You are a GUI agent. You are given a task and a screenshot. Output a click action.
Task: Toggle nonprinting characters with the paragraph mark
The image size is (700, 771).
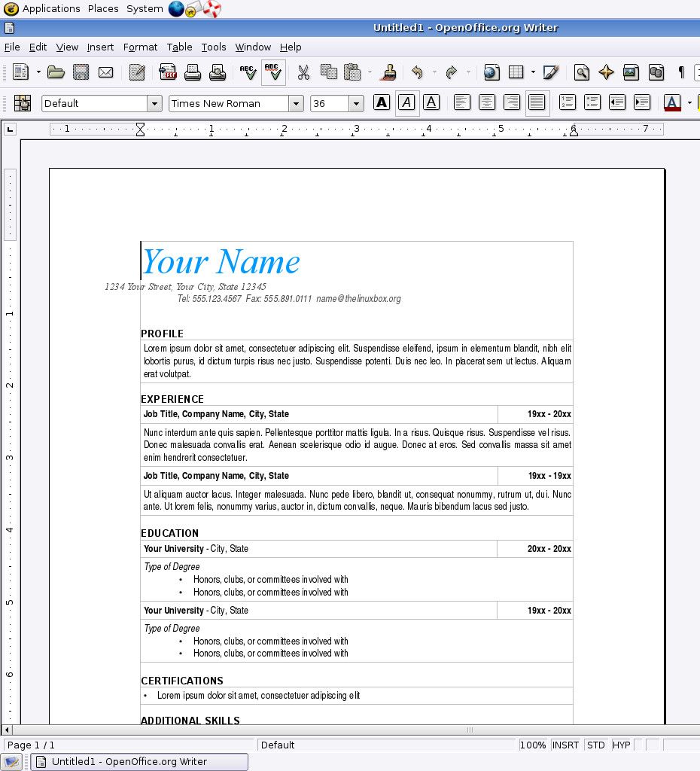[681, 73]
